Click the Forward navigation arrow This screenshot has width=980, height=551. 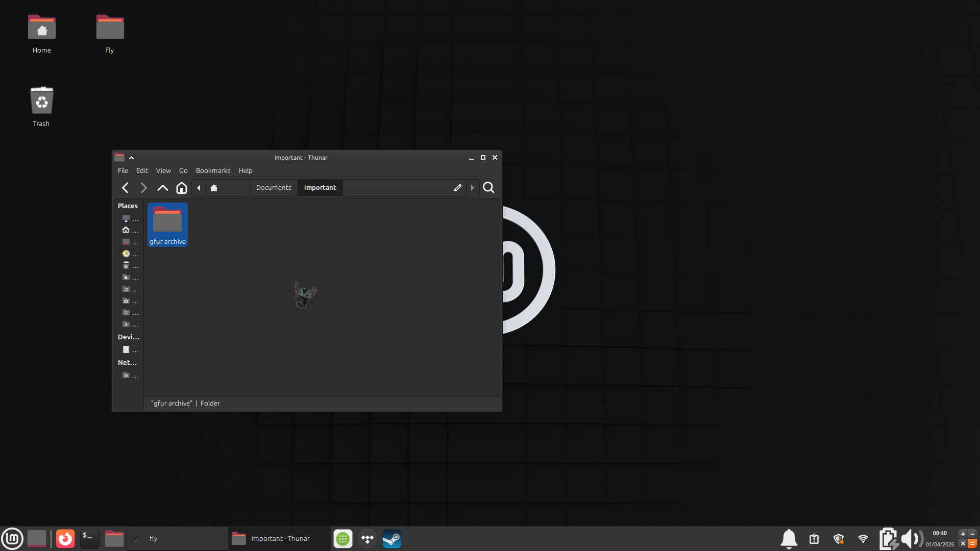coord(143,188)
